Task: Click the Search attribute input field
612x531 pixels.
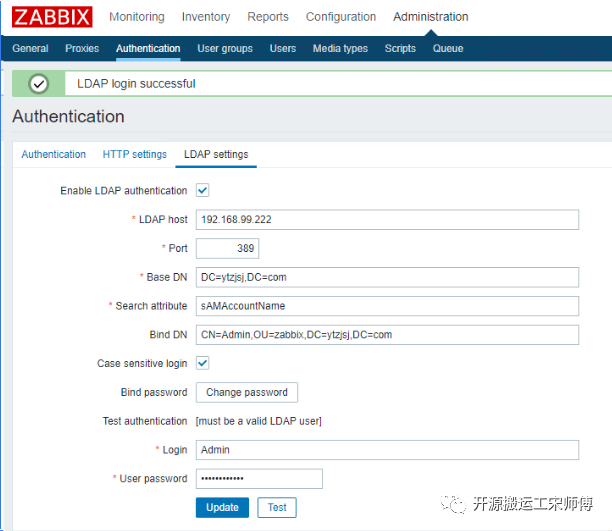Action: click(x=387, y=306)
